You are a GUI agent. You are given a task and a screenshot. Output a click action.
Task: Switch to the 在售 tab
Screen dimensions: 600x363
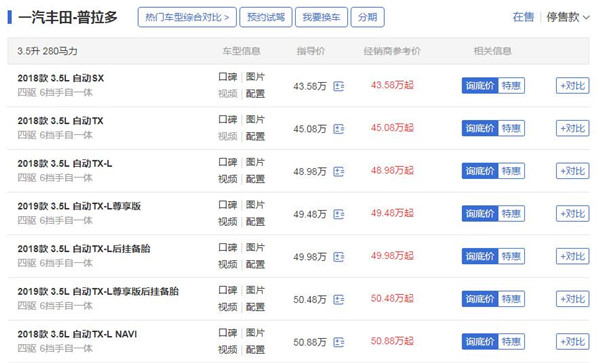[523, 17]
